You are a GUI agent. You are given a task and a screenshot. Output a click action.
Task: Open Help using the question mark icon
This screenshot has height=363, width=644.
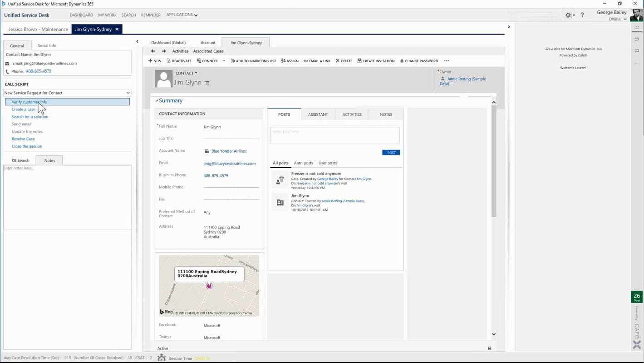point(582,15)
